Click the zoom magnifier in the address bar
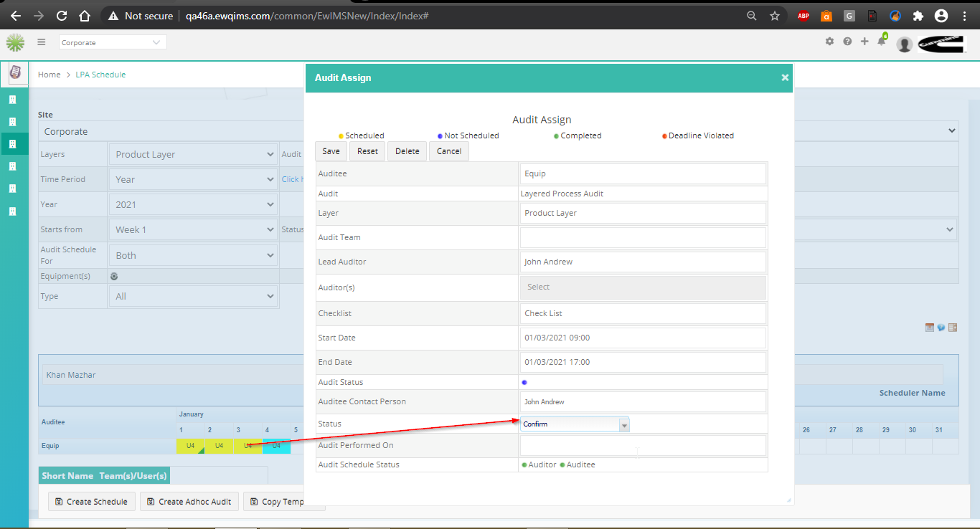Screen dimensions: 980x529 click(x=752, y=16)
